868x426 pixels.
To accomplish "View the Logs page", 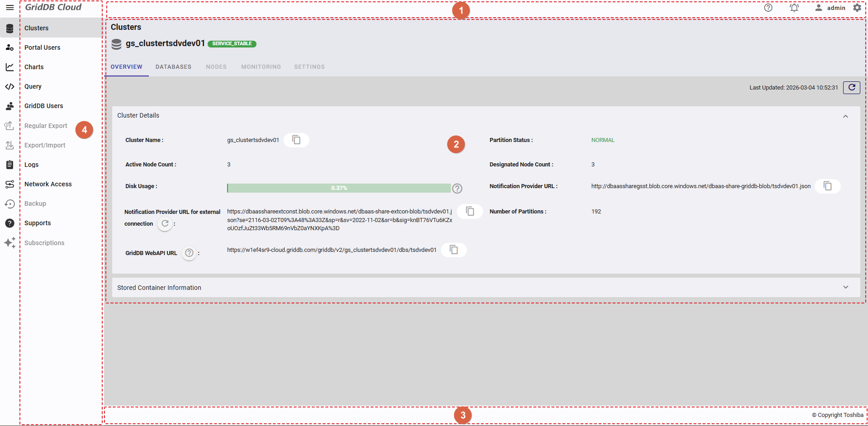I will (32, 165).
